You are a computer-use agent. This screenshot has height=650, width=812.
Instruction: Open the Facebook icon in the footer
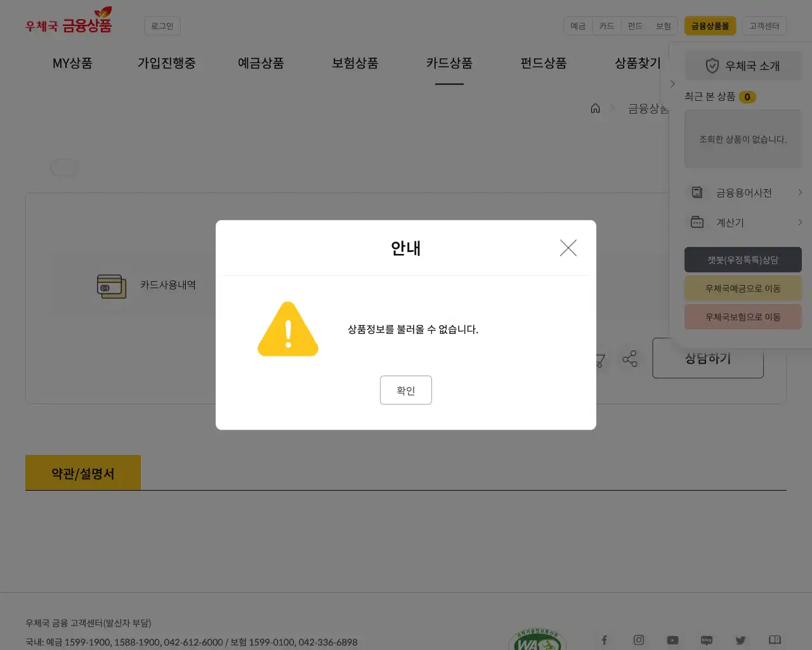point(604,640)
